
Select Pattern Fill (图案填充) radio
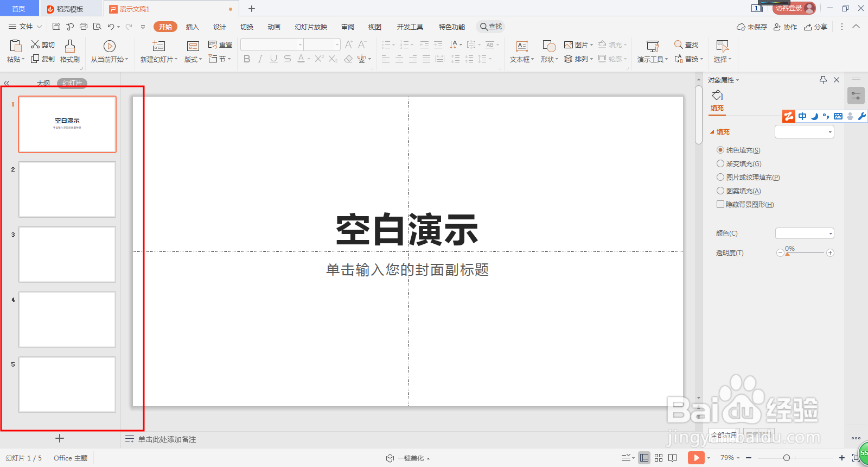pos(720,191)
